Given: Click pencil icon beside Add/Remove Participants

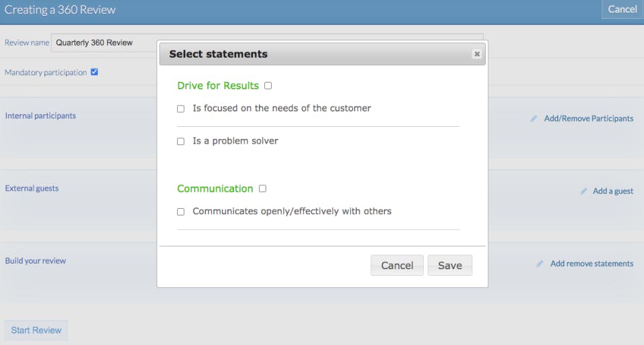Looking at the screenshot, I should point(534,119).
